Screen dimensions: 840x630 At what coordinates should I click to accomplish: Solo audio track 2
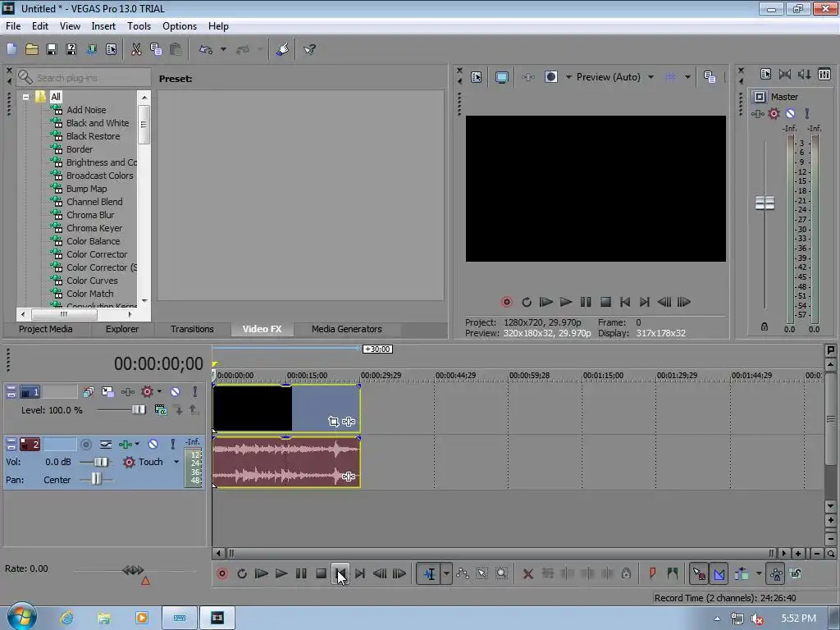pos(172,444)
